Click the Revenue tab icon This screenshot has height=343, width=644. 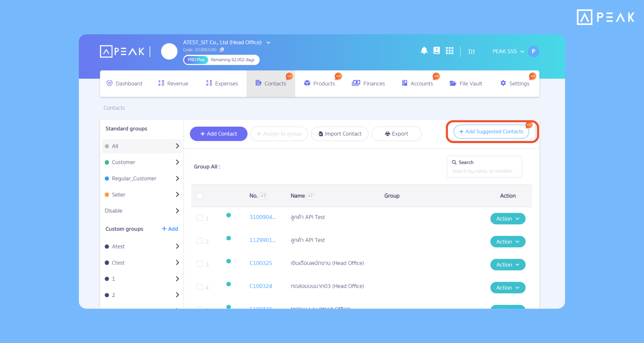(161, 83)
